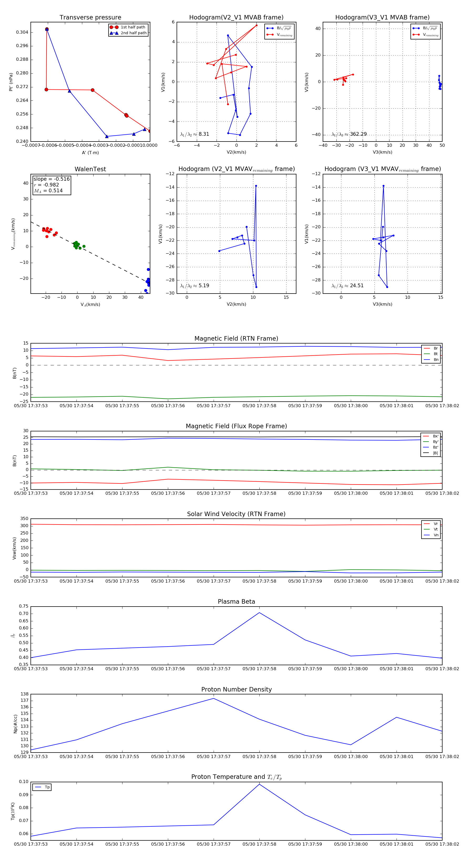The width and height of the screenshot is (473, 868).
Task: Click the Proton Number Density peak at 17:37:57
Action: point(213,699)
